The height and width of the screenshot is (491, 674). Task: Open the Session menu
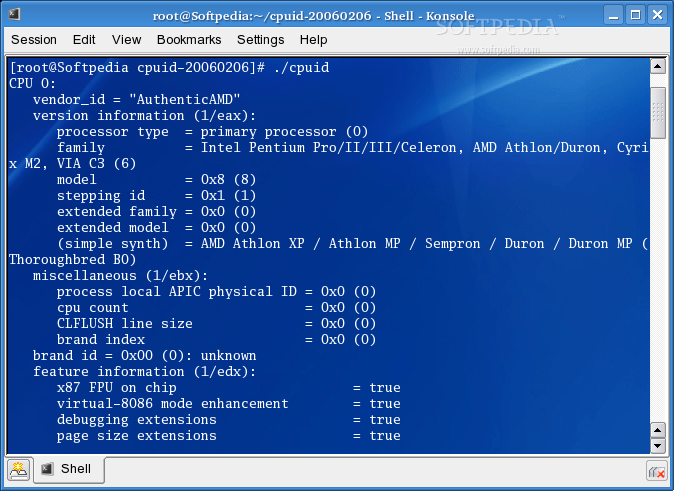point(34,40)
